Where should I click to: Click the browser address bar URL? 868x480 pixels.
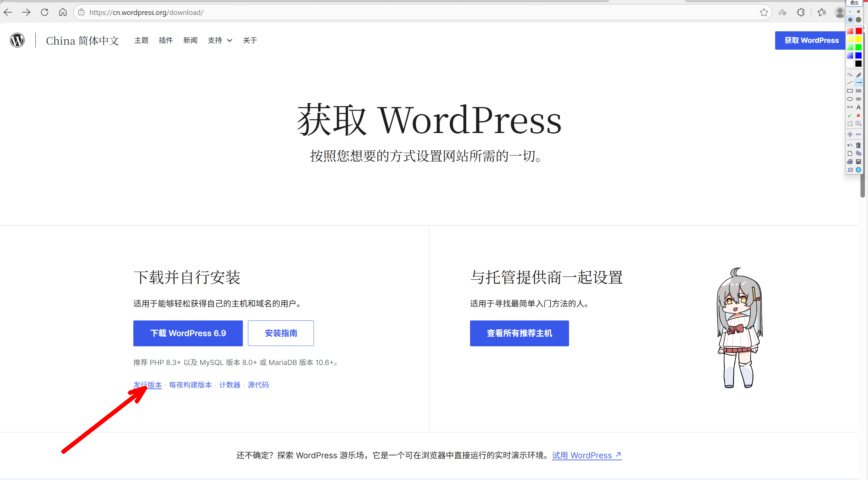click(x=146, y=13)
